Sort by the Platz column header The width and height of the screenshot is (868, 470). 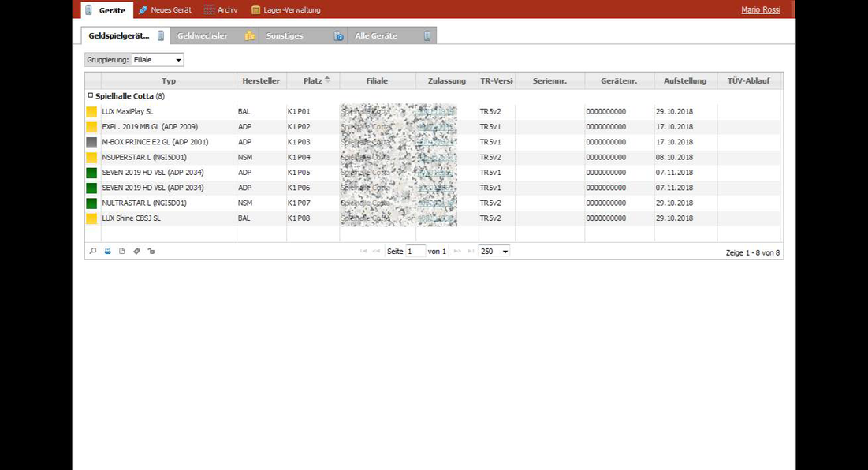pyautogui.click(x=313, y=80)
